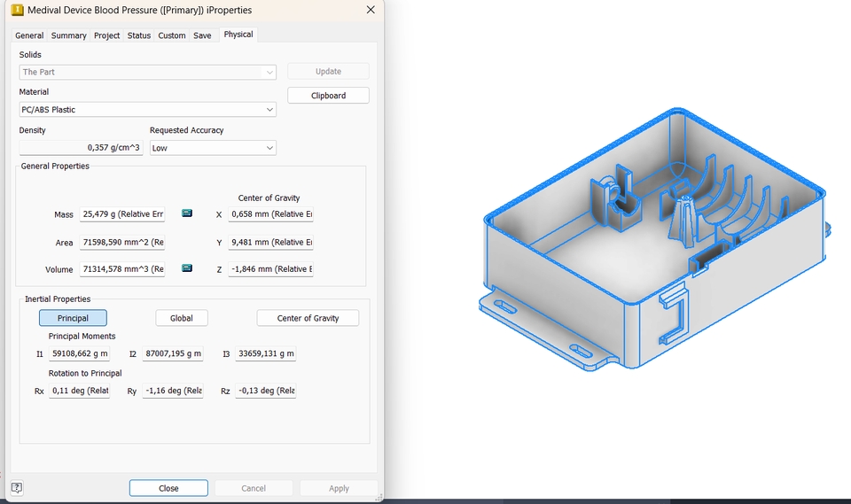Go to the Status tab
The image size is (851, 504).
pyautogui.click(x=139, y=35)
